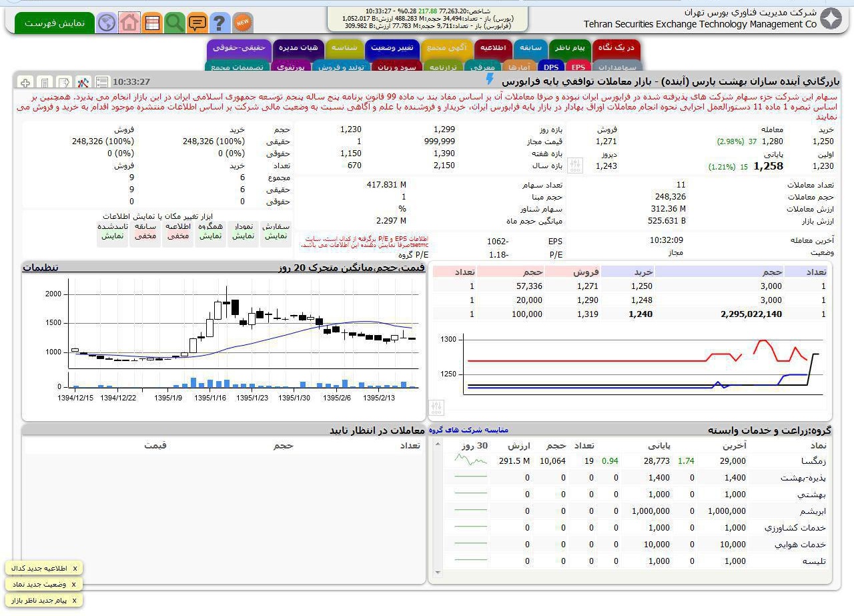Open the help question mark icon

tap(220, 23)
